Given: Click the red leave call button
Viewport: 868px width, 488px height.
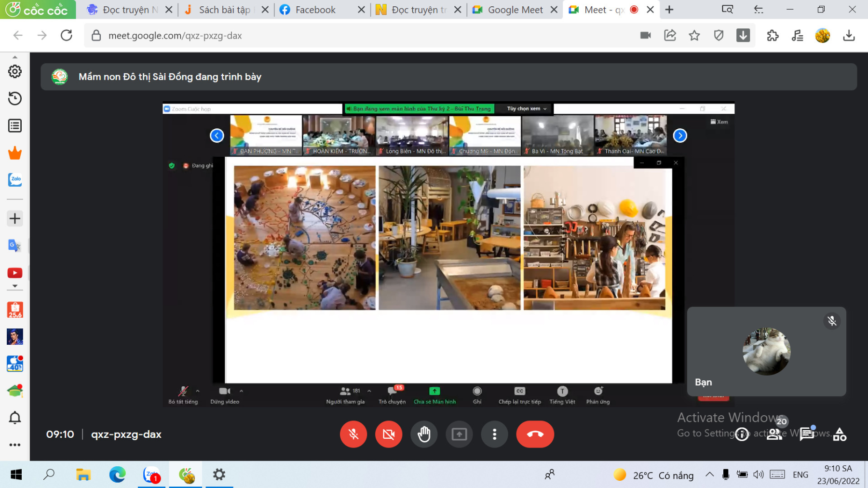Looking at the screenshot, I should pyautogui.click(x=535, y=434).
